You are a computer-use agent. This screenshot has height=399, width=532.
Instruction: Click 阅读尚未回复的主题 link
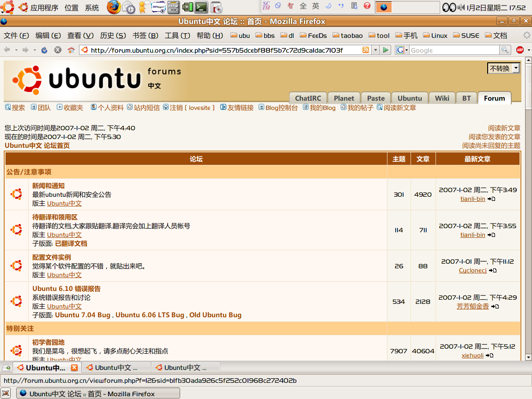click(491, 145)
